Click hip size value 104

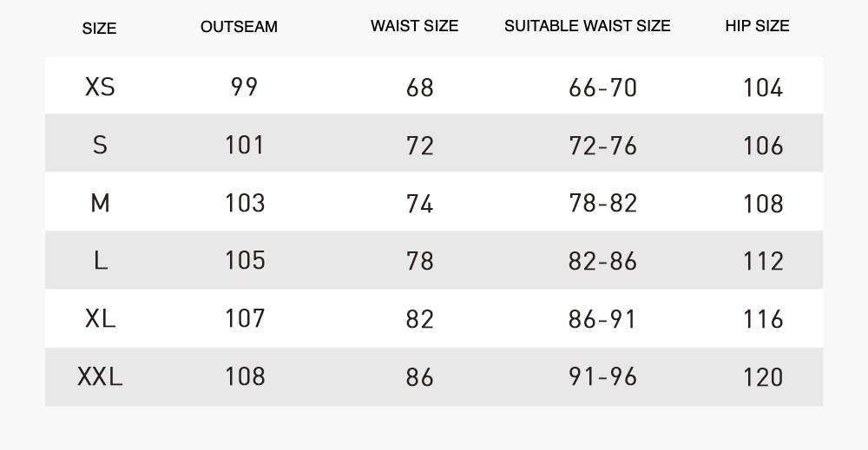pyautogui.click(x=763, y=88)
